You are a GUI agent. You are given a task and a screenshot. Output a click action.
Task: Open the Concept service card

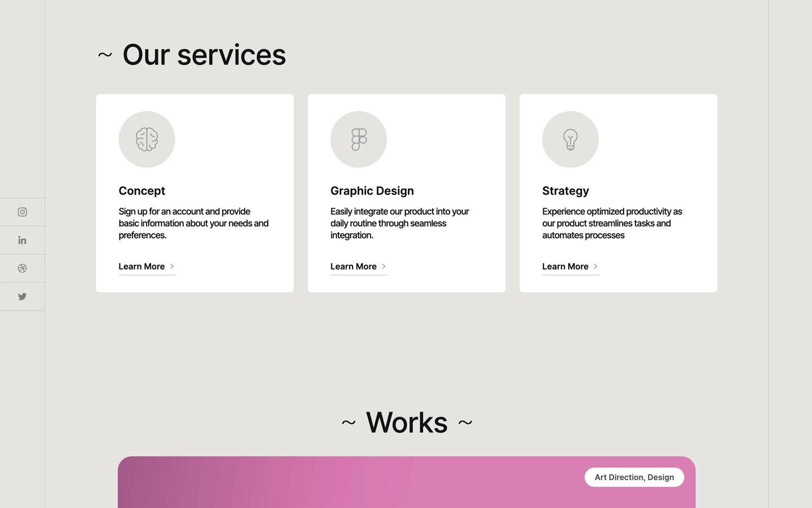[x=195, y=192]
